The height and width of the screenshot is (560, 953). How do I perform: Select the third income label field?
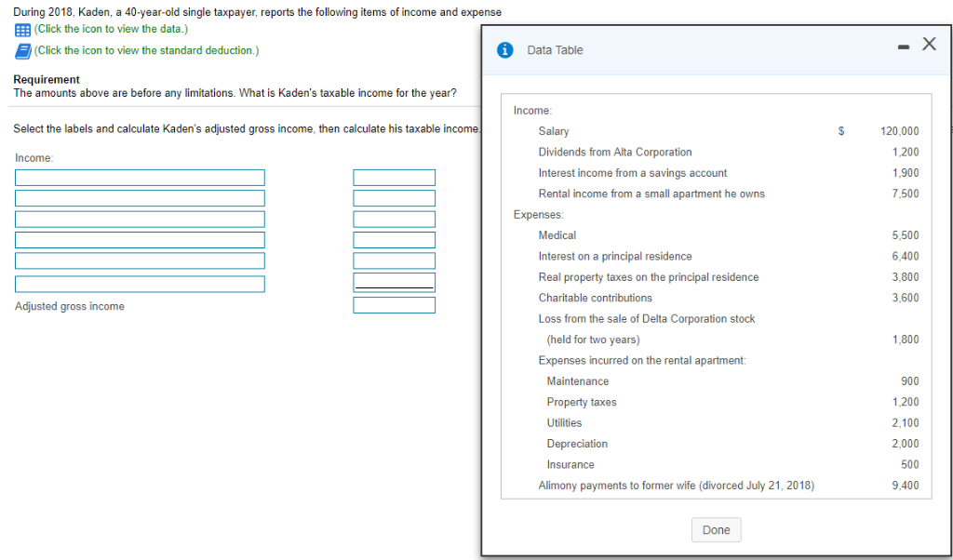[x=140, y=220]
